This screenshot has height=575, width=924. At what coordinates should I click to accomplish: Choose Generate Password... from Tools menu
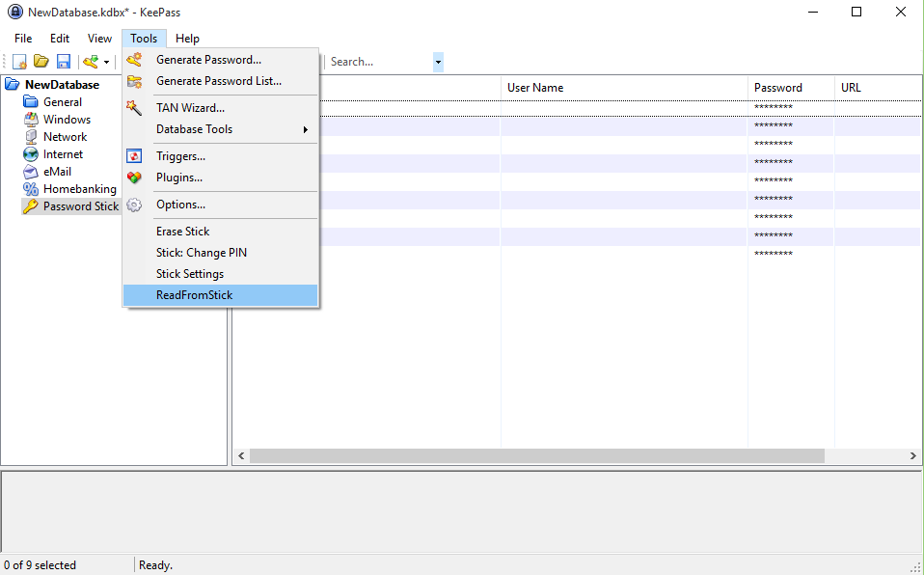point(221,60)
